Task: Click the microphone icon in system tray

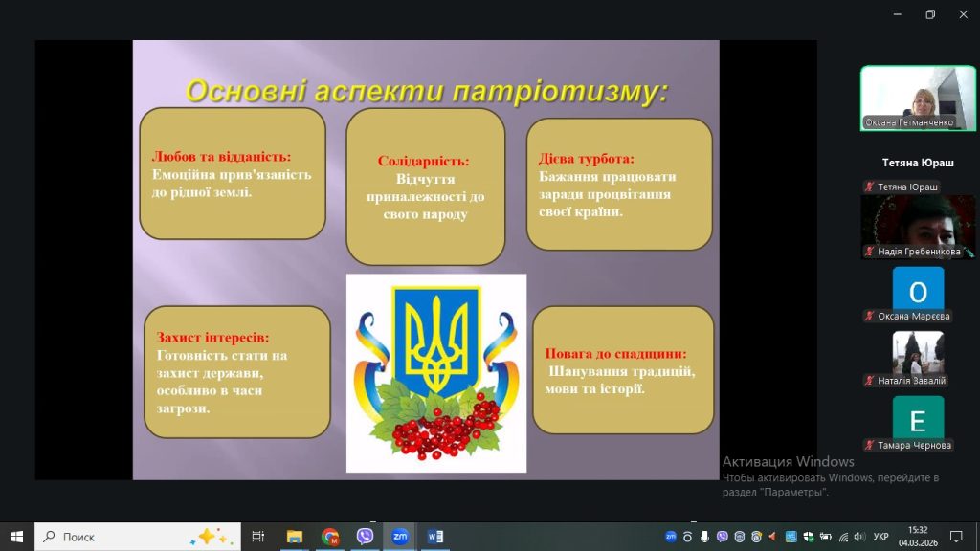Action: click(x=704, y=537)
